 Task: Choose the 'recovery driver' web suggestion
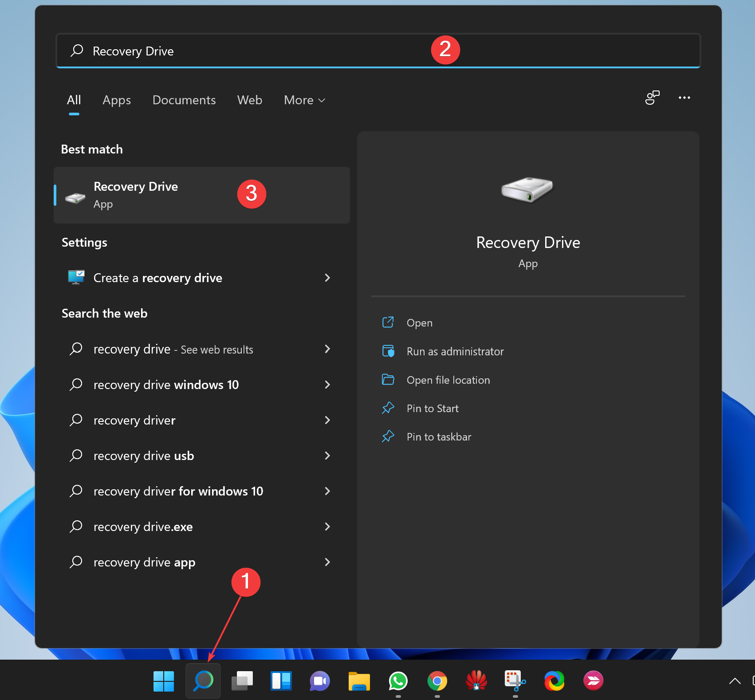(x=202, y=420)
